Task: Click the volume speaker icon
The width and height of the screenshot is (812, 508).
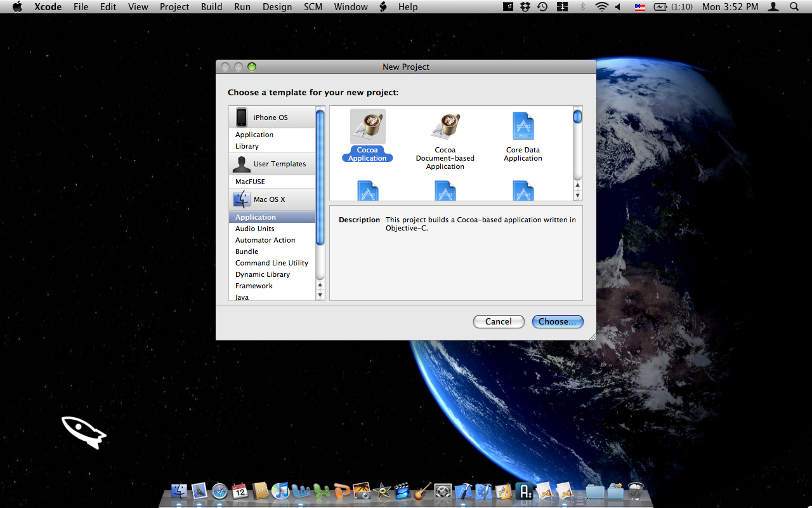Action: 619,7
